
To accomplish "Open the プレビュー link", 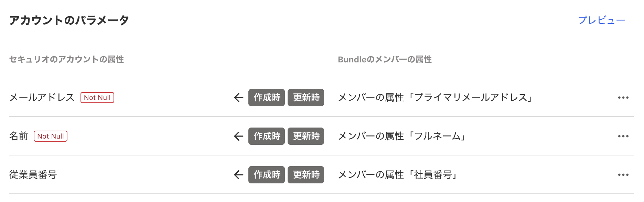I will (x=602, y=20).
